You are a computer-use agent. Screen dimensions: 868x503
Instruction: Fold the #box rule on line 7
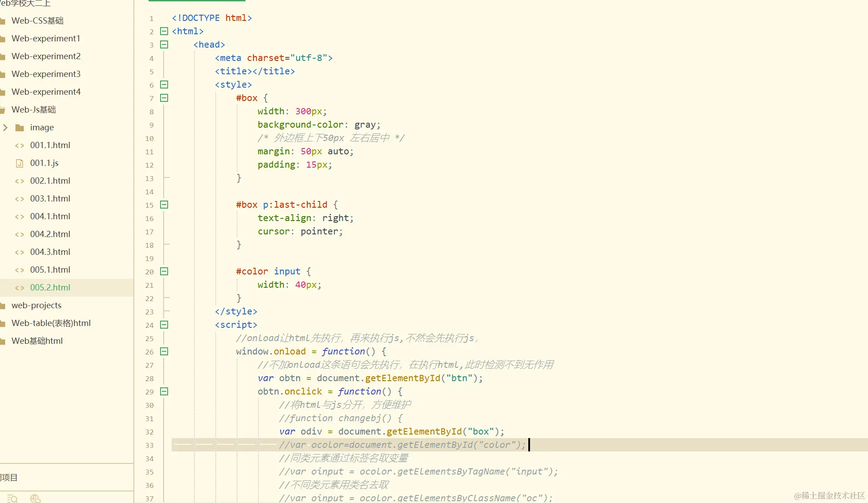click(x=164, y=98)
